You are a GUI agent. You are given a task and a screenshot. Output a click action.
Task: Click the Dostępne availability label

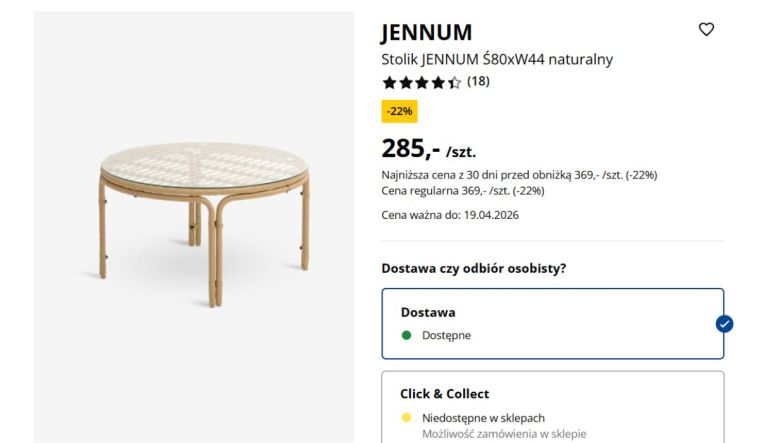click(446, 335)
